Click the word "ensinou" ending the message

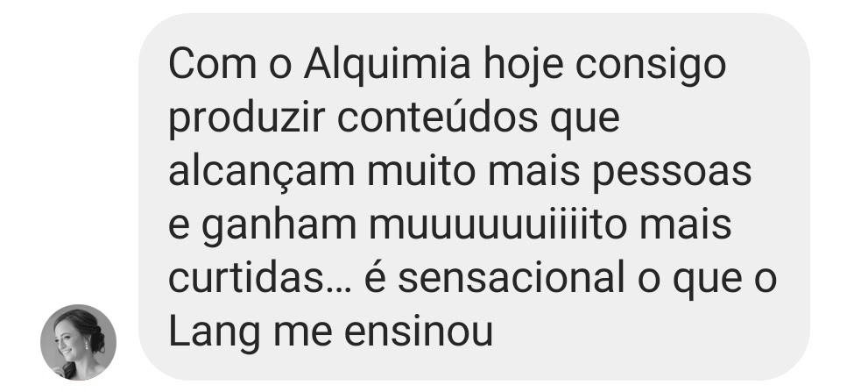pos(419,332)
